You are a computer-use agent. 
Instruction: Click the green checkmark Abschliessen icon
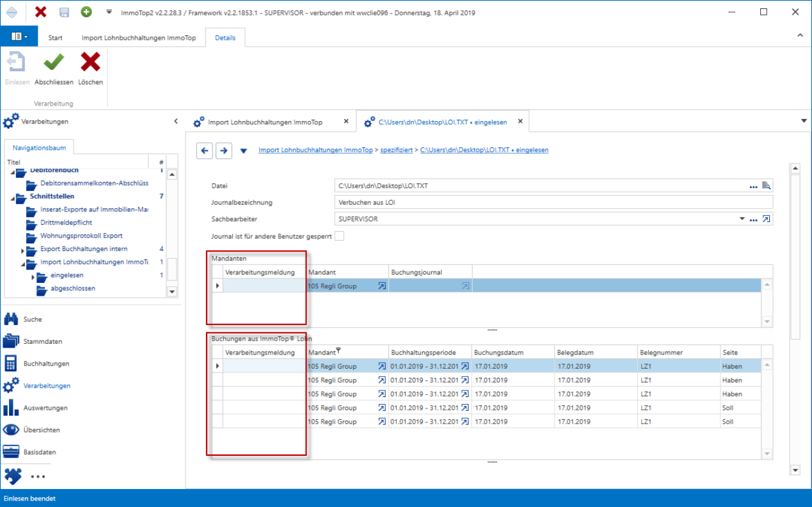tap(54, 62)
